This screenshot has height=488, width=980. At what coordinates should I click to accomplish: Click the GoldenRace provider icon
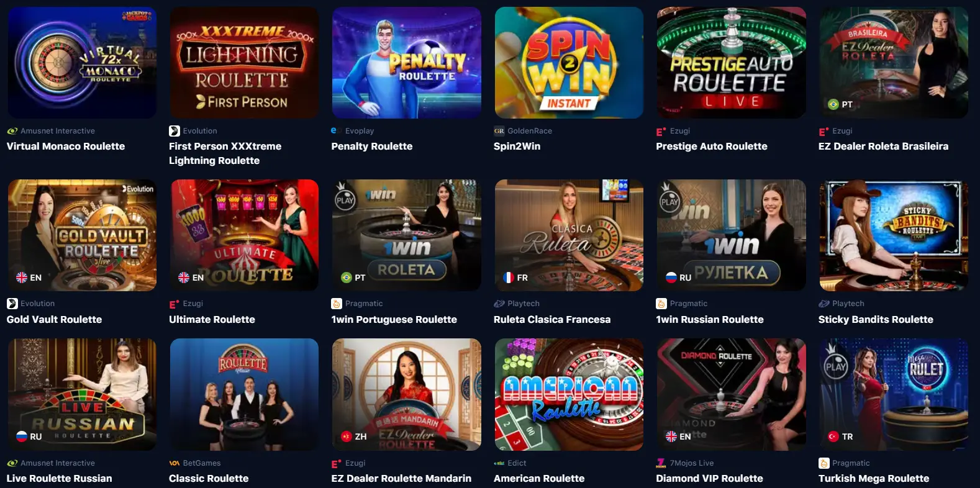tap(499, 131)
